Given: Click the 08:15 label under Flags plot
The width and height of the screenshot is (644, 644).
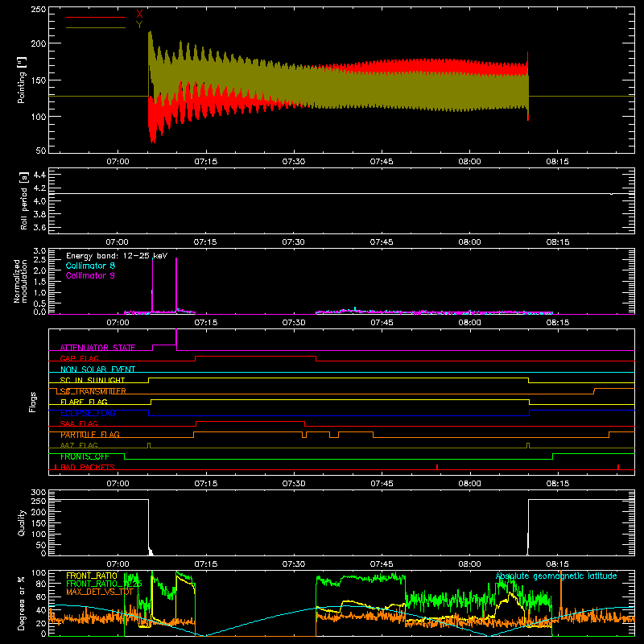Looking at the screenshot, I should click(x=557, y=484).
